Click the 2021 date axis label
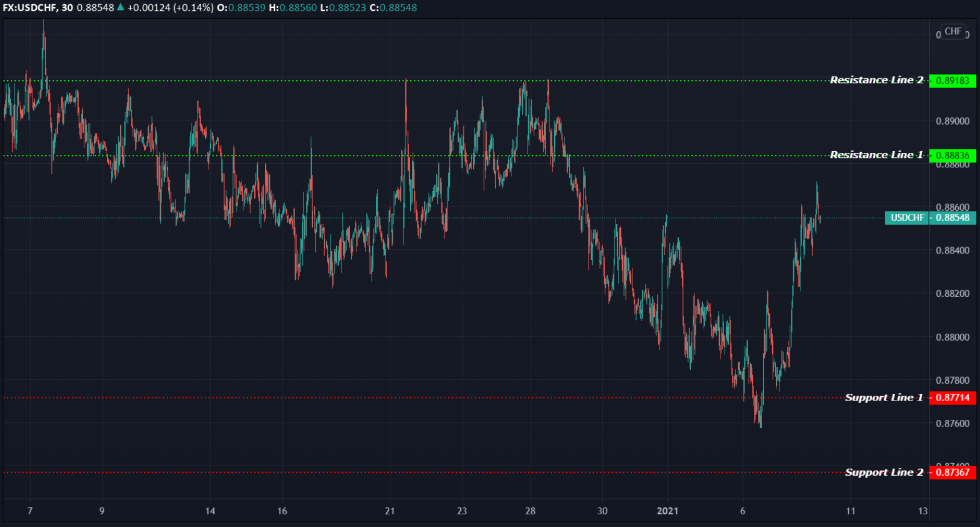The width and height of the screenshot is (980, 527). tap(667, 511)
